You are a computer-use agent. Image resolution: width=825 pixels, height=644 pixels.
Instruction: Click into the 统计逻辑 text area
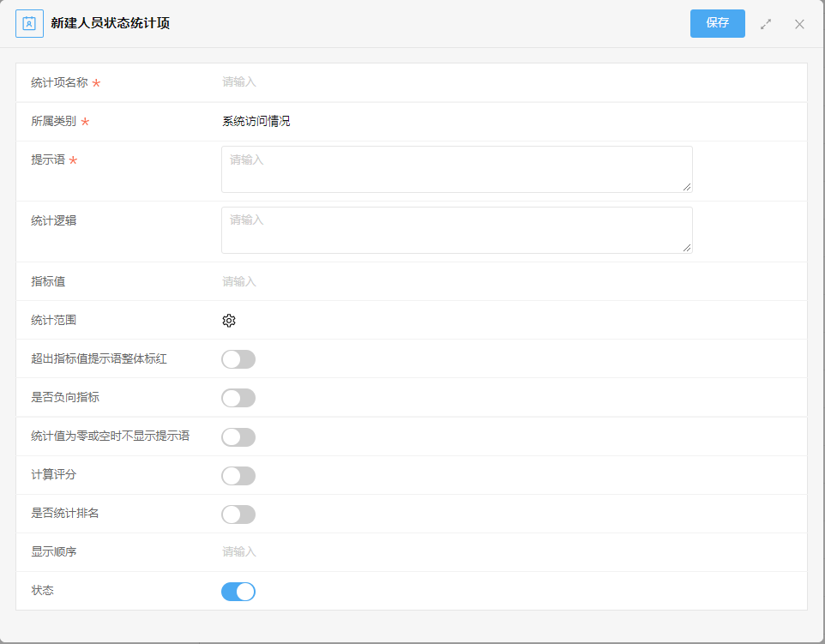(x=457, y=230)
